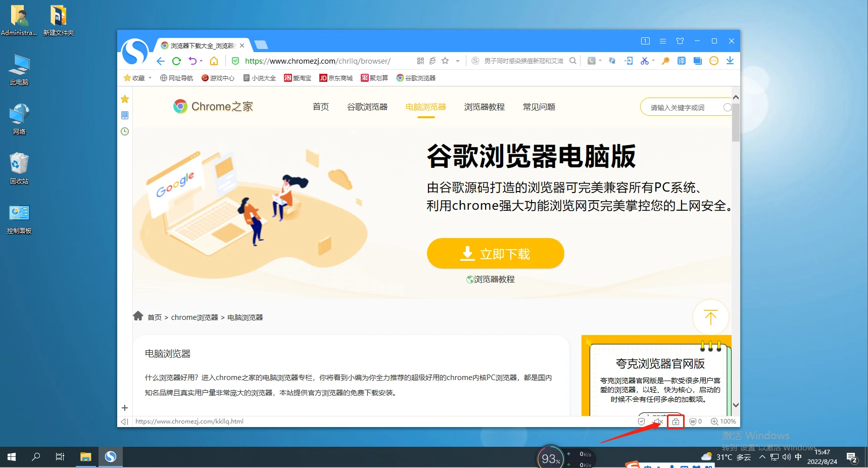Select 电脑浏览器 in site navigation
Viewport: 868px width, 468px height.
(426, 107)
